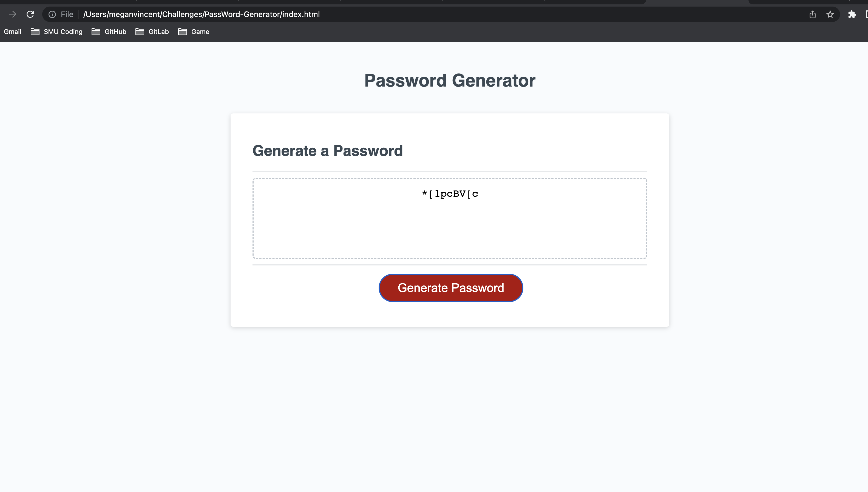Screen dimensions: 868x492
Task: Reload the Password Generator page
Action: 30,14
